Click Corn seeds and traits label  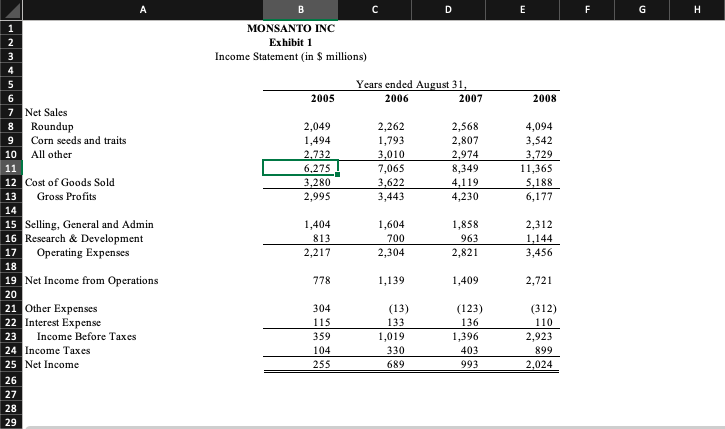click(79, 141)
